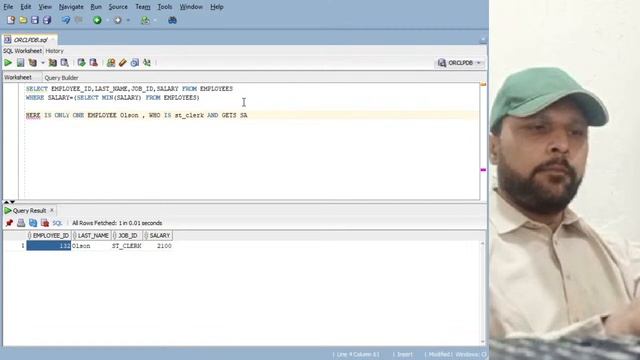The width and height of the screenshot is (640, 360).
Task: Click the Save icon in main toolbar
Action: pyautogui.click(x=35, y=20)
